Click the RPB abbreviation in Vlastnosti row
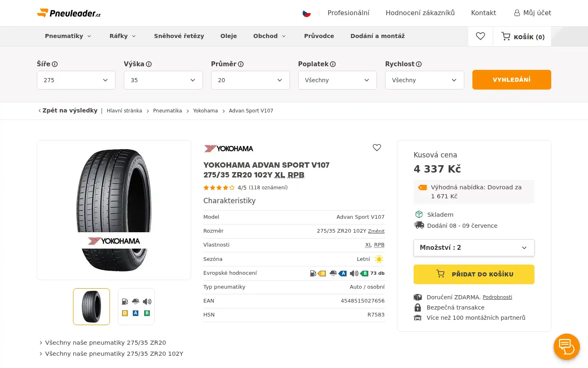The width and height of the screenshot is (588, 368). (379, 245)
